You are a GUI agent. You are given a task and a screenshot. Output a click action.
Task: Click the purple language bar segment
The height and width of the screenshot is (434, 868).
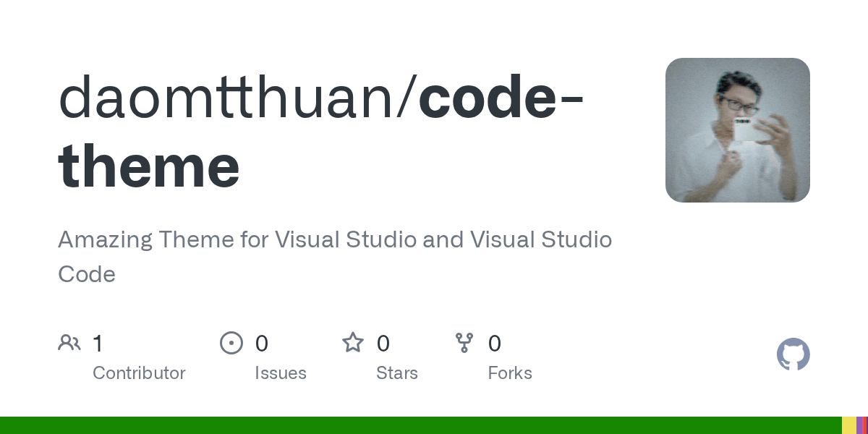[x=861, y=425]
